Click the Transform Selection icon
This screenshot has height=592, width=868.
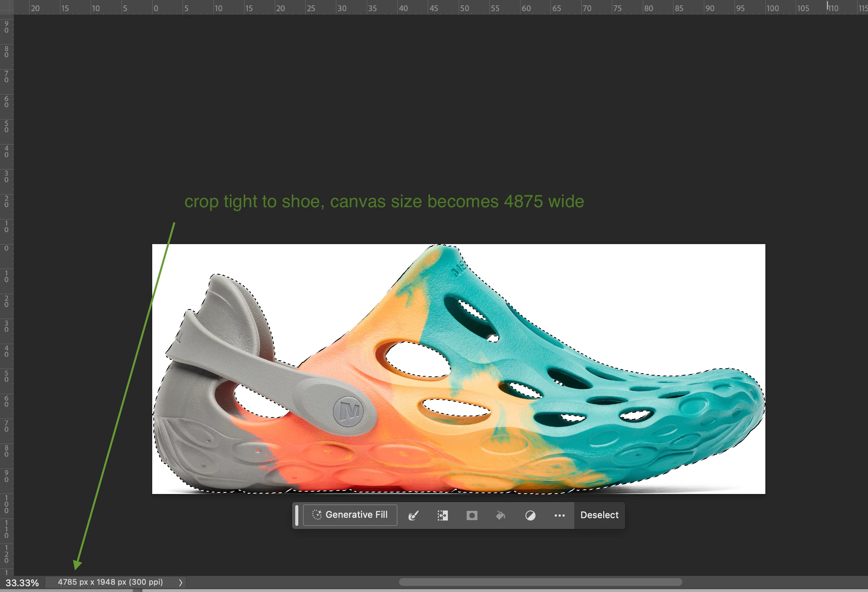tap(442, 516)
